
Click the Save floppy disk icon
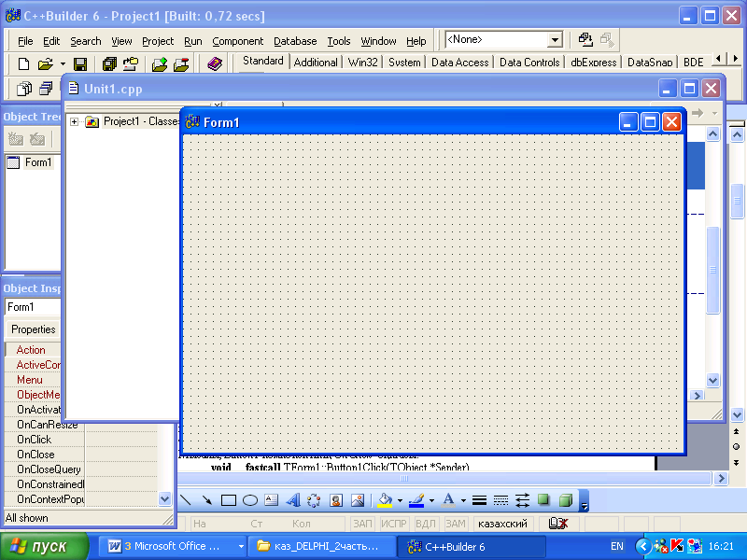point(80,63)
